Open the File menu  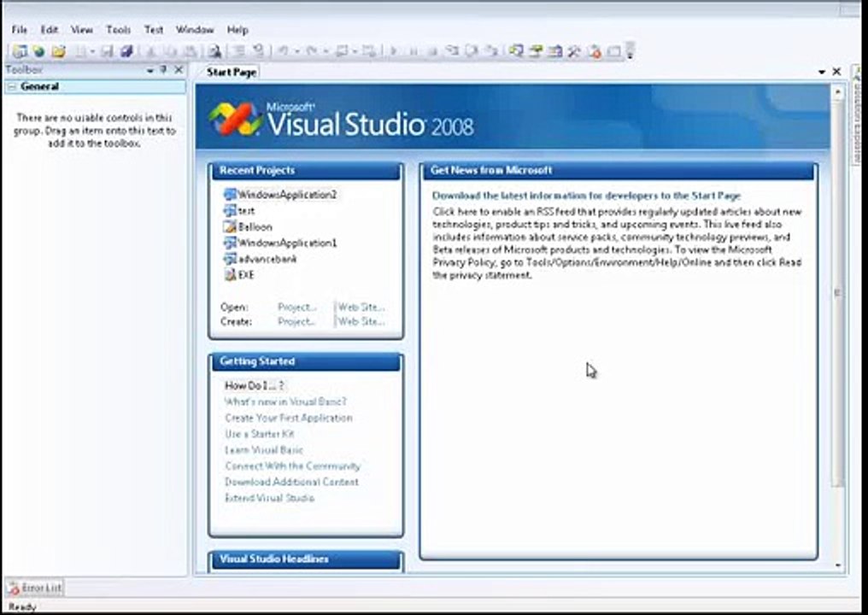click(20, 30)
